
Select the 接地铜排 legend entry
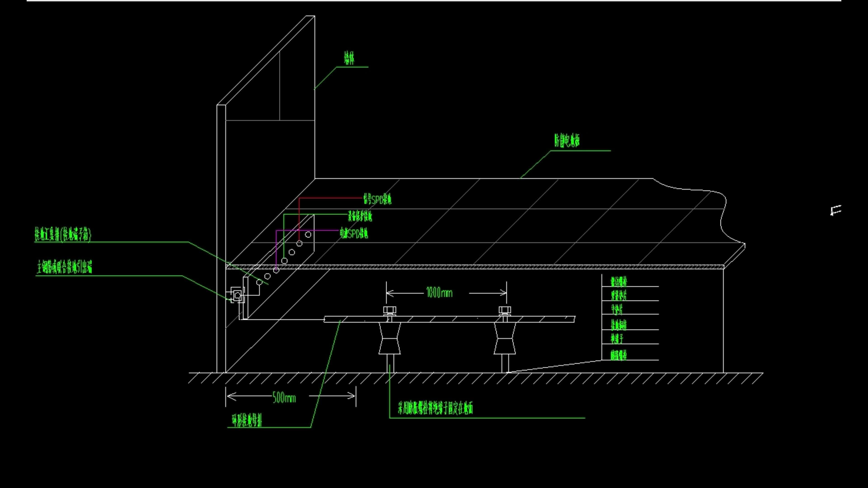(619, 325)
